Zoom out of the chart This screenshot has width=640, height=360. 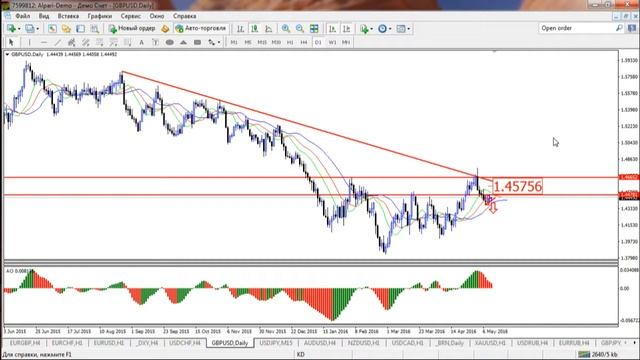click(300, 29)
